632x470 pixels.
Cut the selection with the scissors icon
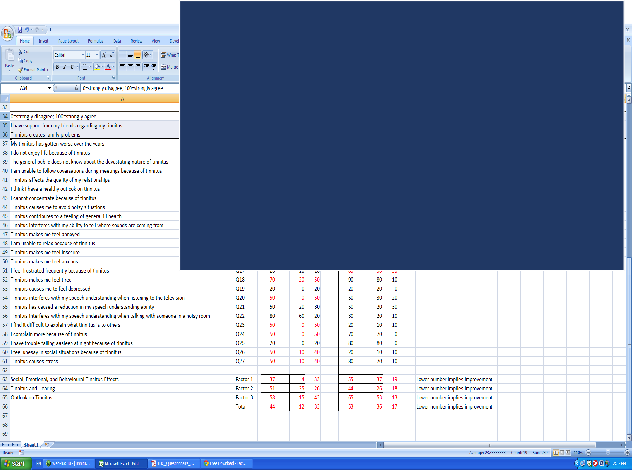(21, 52)
